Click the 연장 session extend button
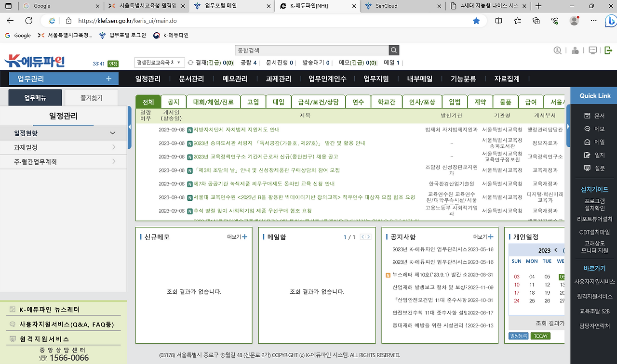 click(x=113, y=64)
